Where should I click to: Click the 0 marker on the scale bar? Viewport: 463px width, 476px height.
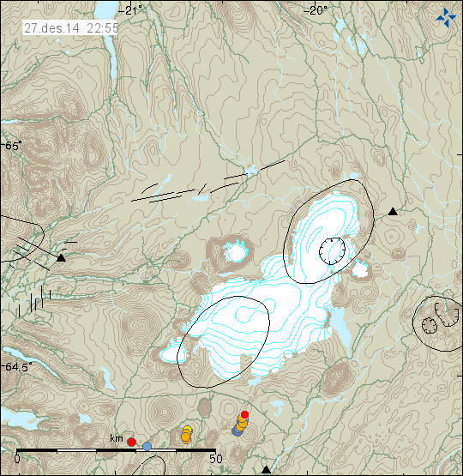click(x=17, y=459)
